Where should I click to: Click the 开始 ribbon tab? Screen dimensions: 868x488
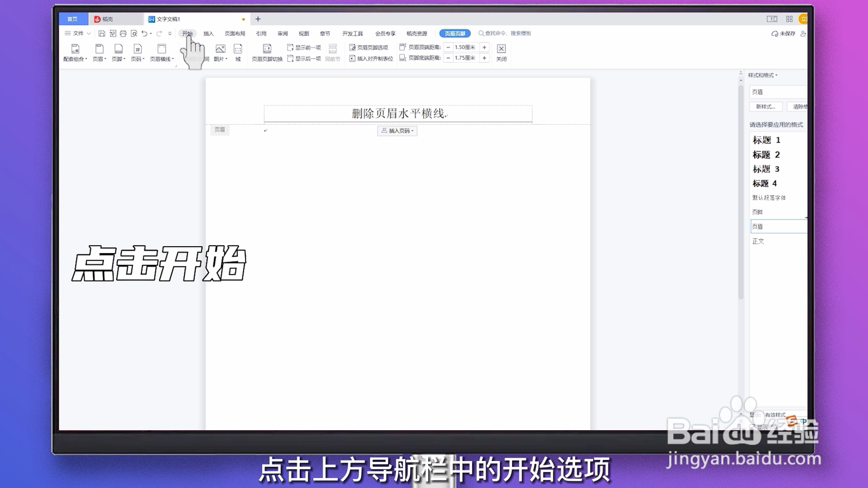pos(187,33)
